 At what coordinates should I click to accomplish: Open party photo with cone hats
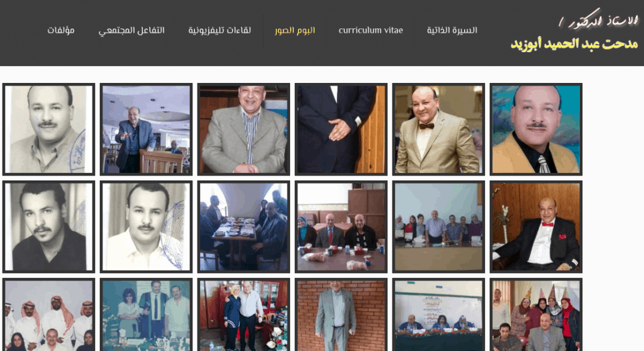536,315
